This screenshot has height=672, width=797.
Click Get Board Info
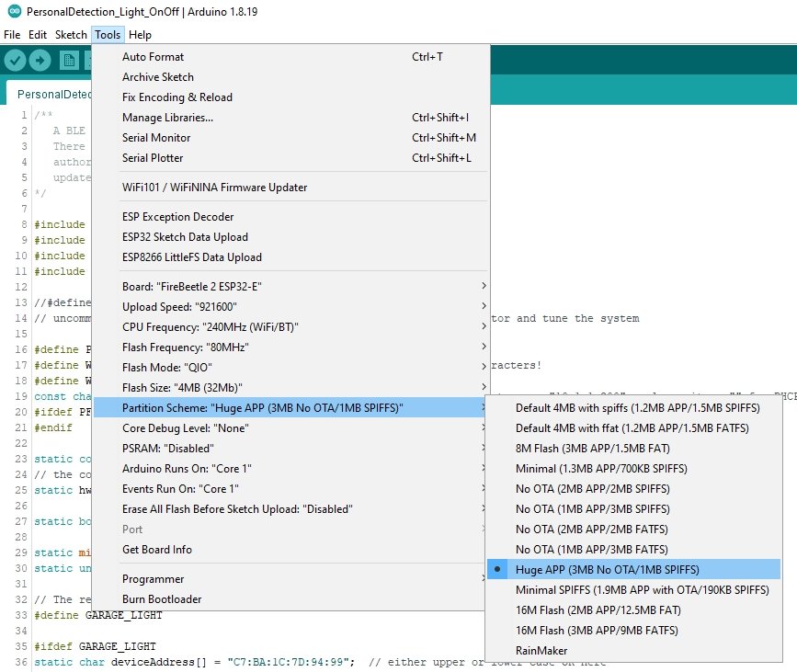(290, 550)
